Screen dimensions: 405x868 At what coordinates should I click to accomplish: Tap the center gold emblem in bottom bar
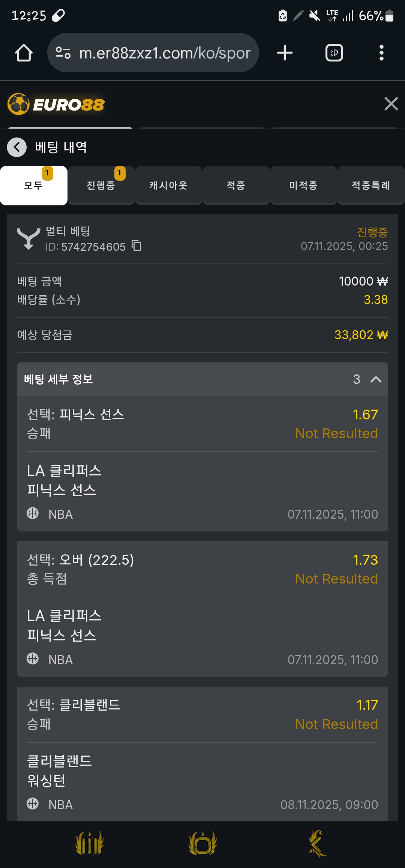click(202, 843)
